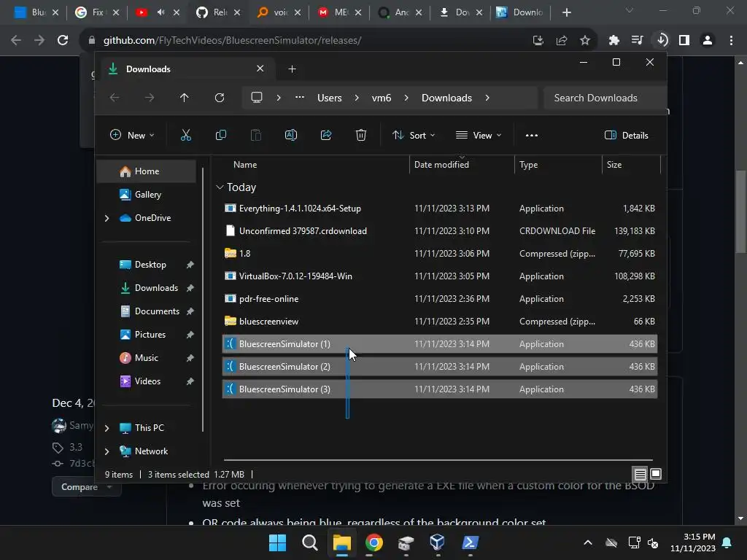The image size is (747, 560).
Task: Reload the GitHub page in Chrome
Action: click(63, 40)
